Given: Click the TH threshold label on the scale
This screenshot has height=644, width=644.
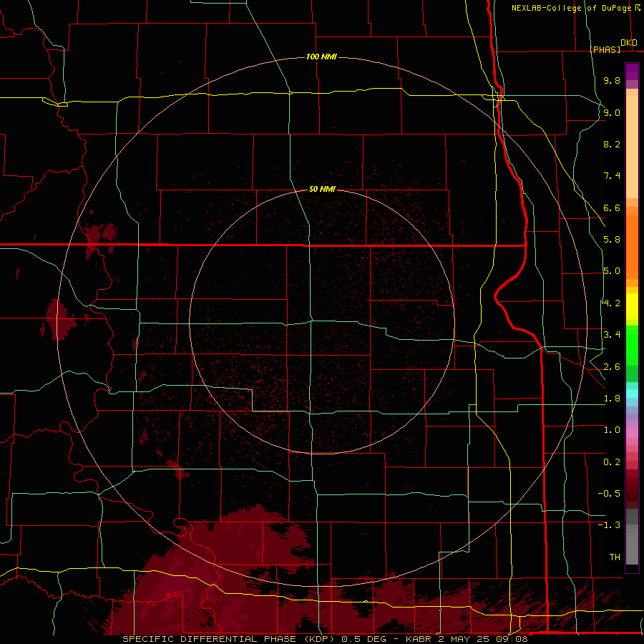Looking at the screenshot, I should [615, 557].
